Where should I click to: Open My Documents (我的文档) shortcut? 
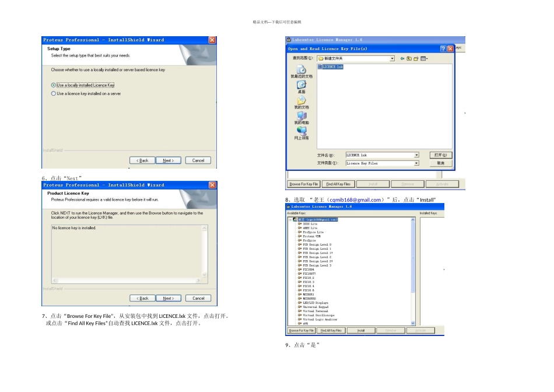point(301,103)
